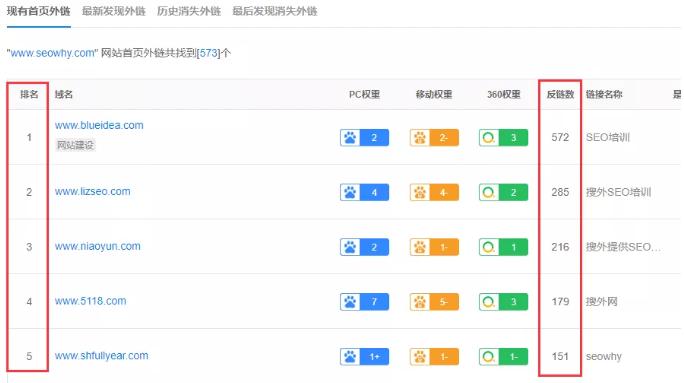Click PC weight badge for www.niaoyun.com
The height and width of the screenshot is (383, 684).
[x=364, y=247]
